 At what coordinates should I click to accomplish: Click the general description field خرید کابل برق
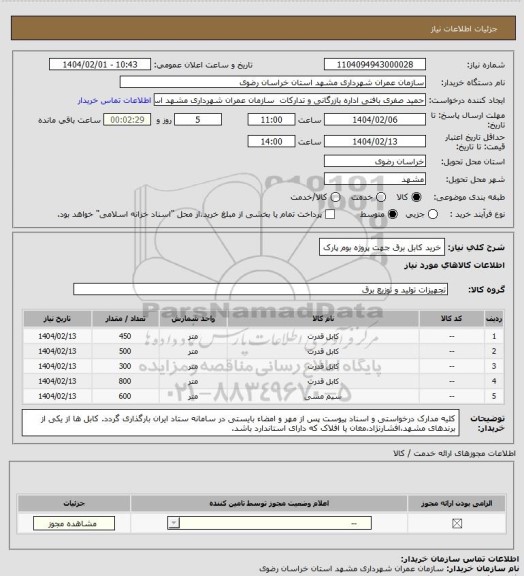(382, 248)
